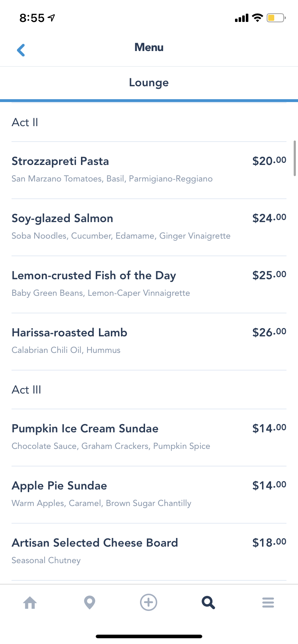Open the hamburger menu icon
Image resolution: width=298 pixels, height=644 pixels.
(x=268, y=602)
